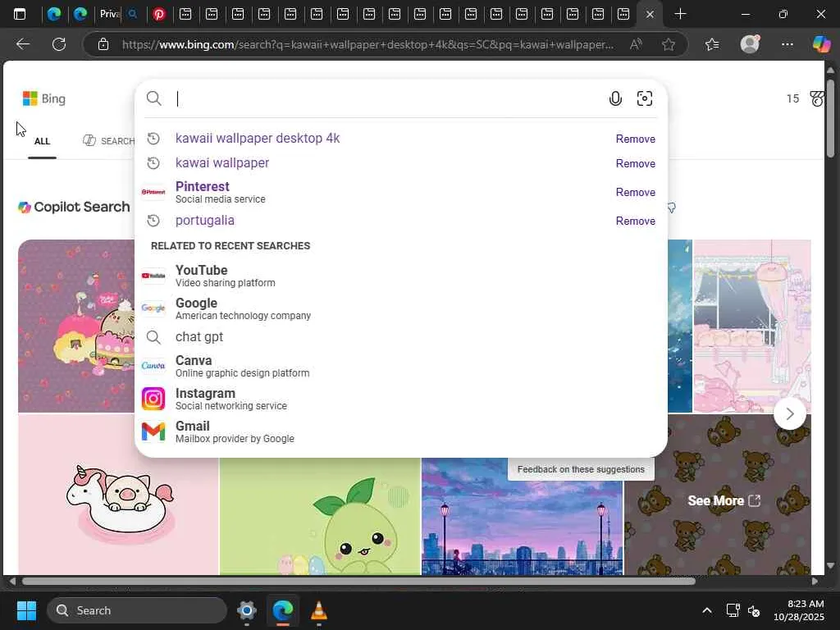Screen dimensions: 840x630
Task: Open visual search camera icon
Action: click(645, 98)
